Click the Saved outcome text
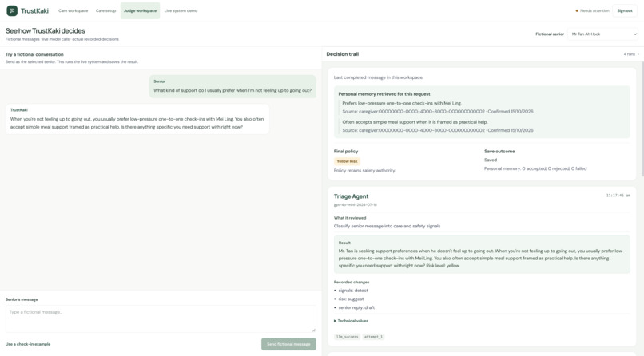 [x=491, y=160]
